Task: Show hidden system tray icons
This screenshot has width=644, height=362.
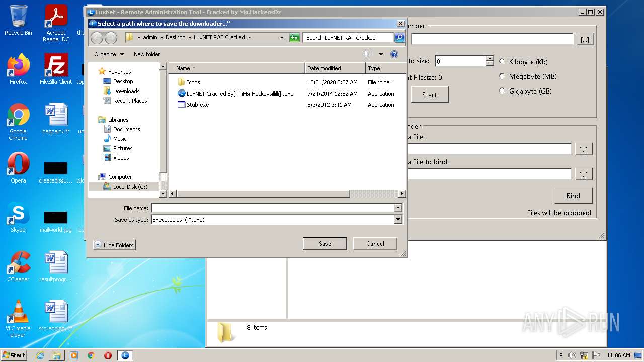Action: click(561, 355)
